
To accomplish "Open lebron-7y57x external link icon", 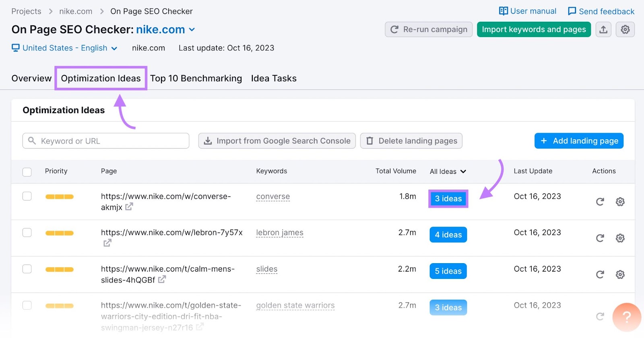I will [107, 243].
